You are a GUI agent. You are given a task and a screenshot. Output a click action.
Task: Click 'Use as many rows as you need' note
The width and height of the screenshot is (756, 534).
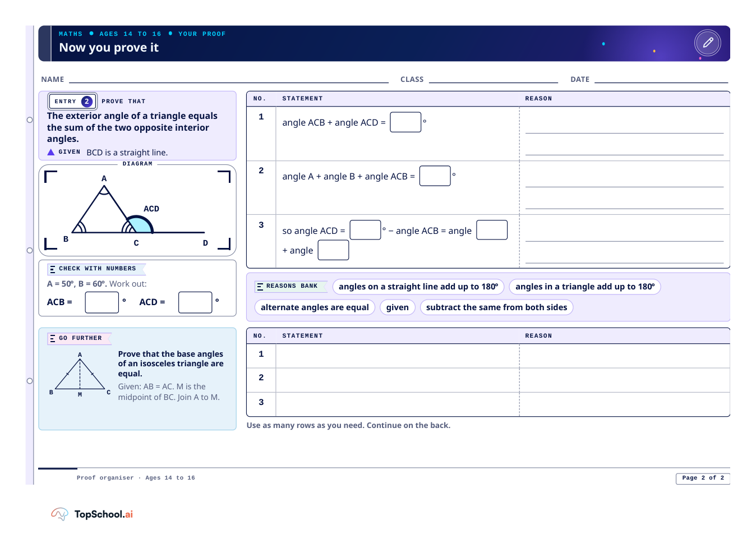pos(348,425)
